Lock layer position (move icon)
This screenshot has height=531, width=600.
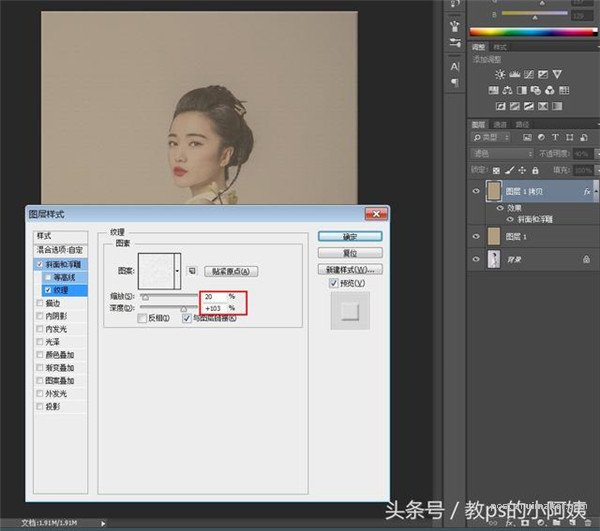pyautogui.click(x=522, y=171)
